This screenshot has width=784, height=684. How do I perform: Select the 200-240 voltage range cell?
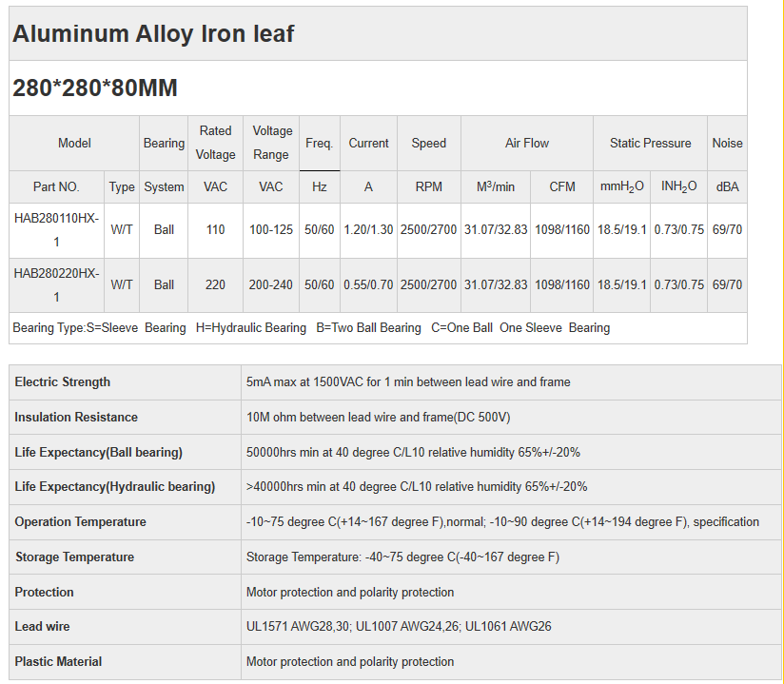271,284
